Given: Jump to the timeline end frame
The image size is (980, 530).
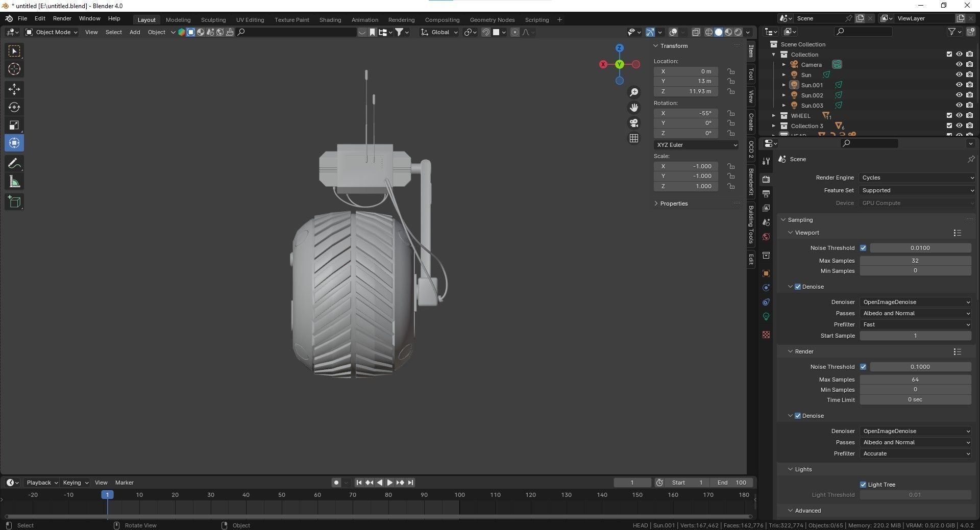Looking at the screenshot, I should tap(410, 483).
